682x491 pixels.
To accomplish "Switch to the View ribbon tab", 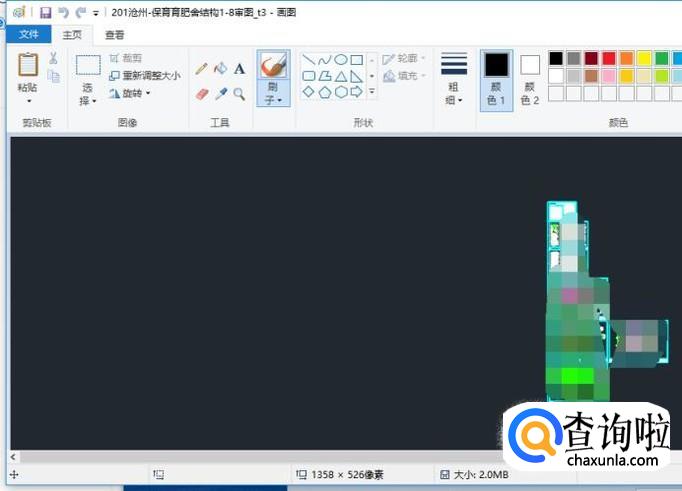I will click(x=114, y=35).
